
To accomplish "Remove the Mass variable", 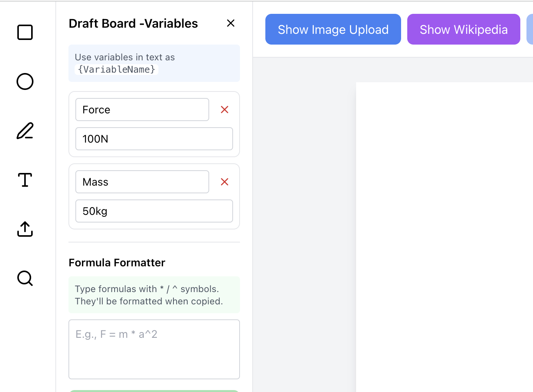I will click(225, 182).
